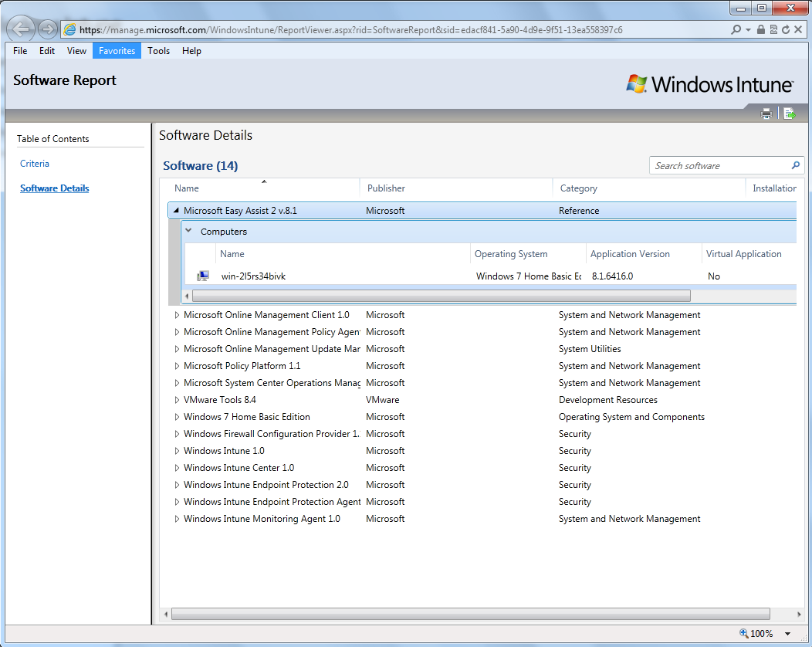The height and width of the screenshot is (647, 812).
Task: Expand Windows Firewall Configuration Provider row
Action: point(177,434)
